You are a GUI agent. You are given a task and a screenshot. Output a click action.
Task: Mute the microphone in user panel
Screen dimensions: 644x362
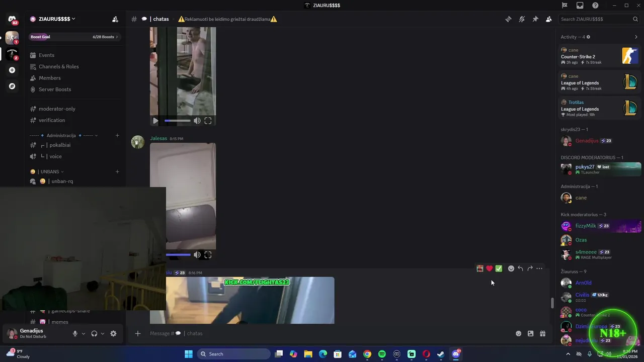(75, 333)
